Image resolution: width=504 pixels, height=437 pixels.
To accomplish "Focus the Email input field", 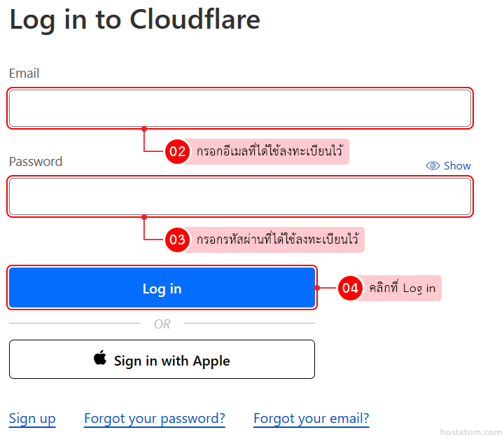I will point(239,109).
